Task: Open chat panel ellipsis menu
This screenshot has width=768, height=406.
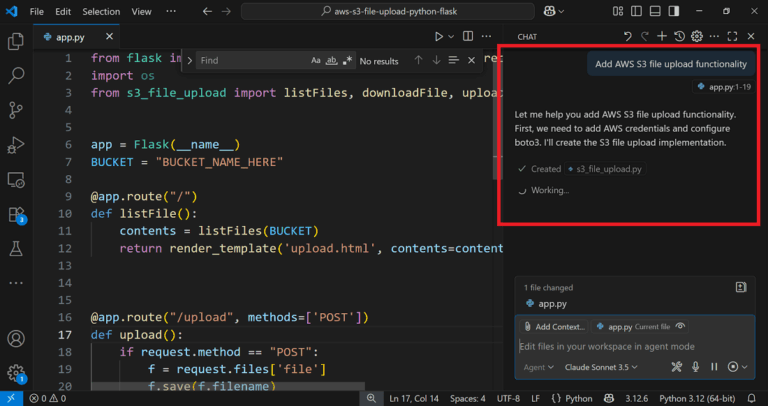Action: pos(715,36)
